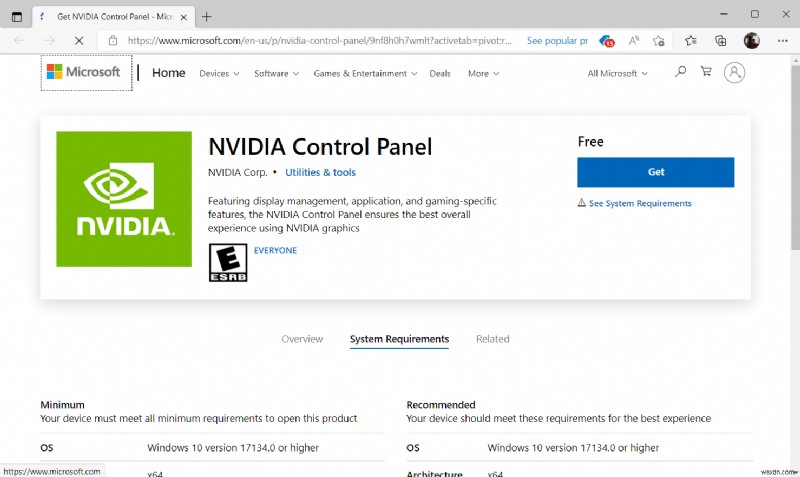
Task: Open the Deals page
Action: click(440, 73)
